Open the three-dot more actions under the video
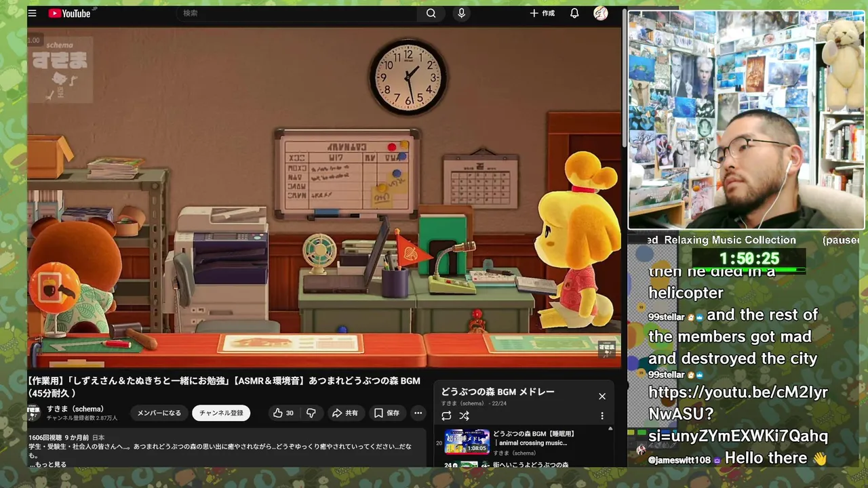The height and width of the screenshot is (488, 868). tap(418, 413)
